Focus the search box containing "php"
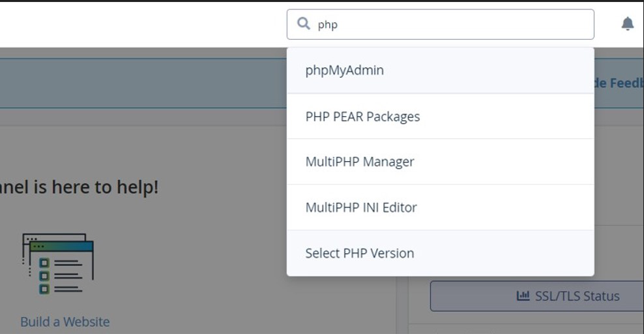The image size is (644, 334). [450, 25]
